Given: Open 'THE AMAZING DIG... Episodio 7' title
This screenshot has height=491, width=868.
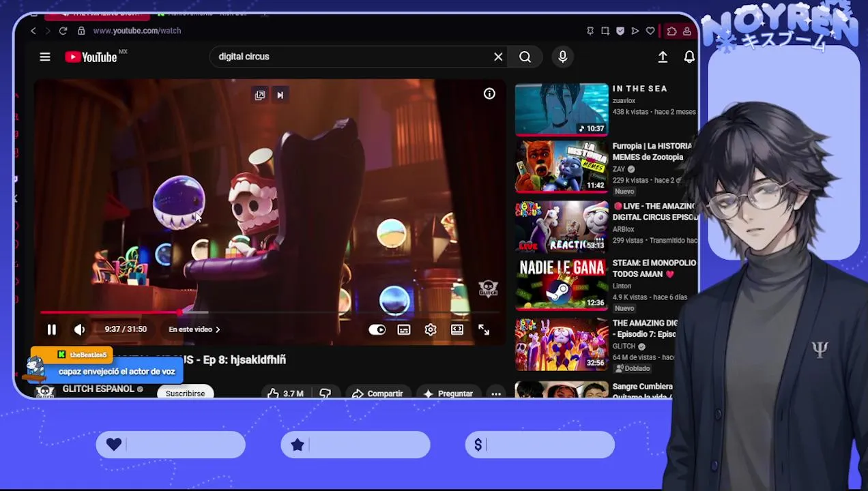Looking at the screenshot, I should (645, 329).
